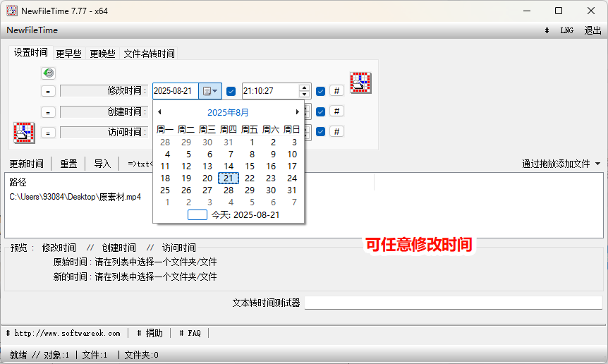This screenshot has height=364, width=608.
Task: Select day 19 in the calendar
Action: [x=186, y=178]
